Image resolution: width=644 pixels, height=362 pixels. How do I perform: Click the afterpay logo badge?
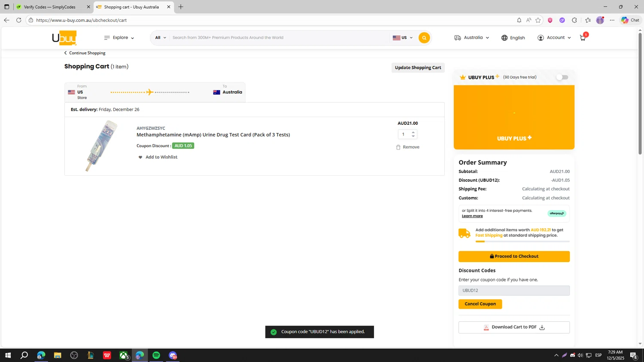(x=557, y=214)
